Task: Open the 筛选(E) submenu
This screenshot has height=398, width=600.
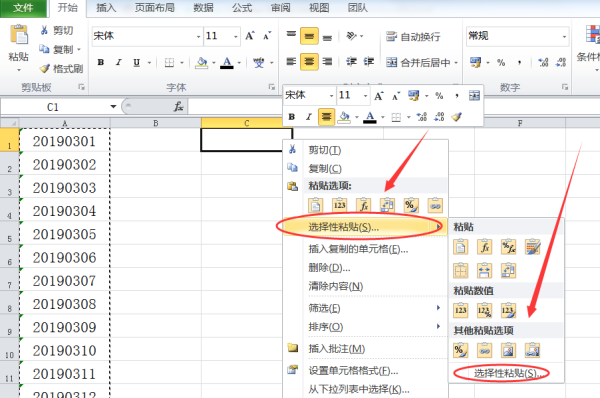Action: (365, 308)
